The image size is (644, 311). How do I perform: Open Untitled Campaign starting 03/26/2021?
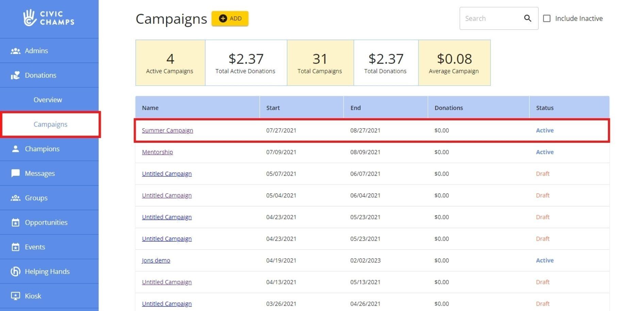pos(167,304)
